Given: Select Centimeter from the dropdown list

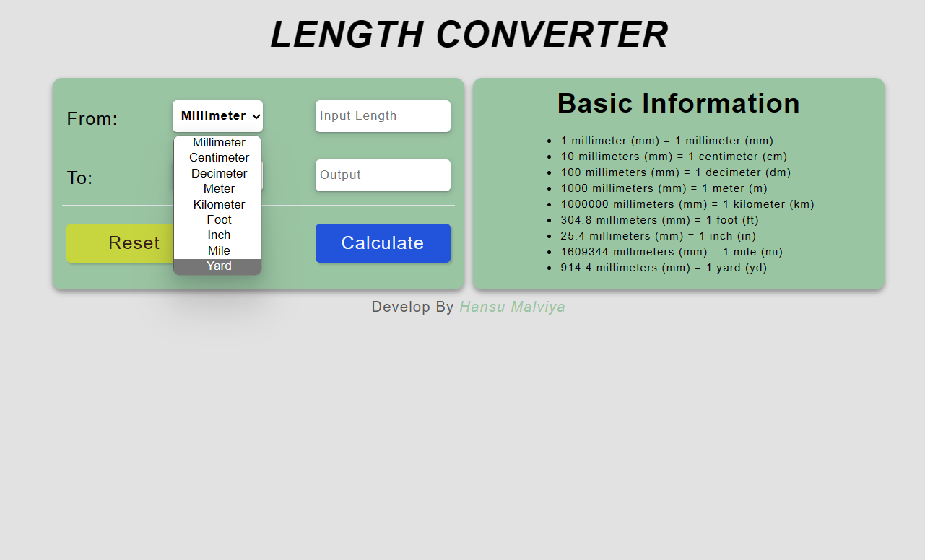Looking at the screenshot, I should [218, 157].
